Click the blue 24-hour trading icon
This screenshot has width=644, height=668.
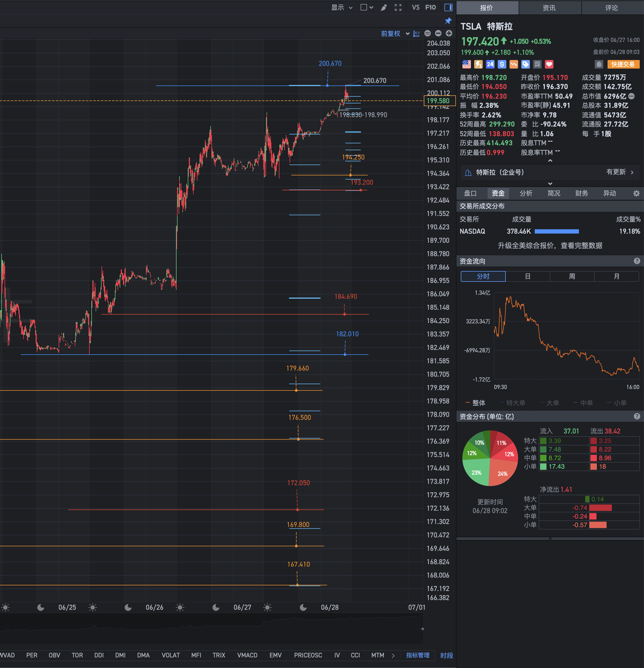coord(490,64)
